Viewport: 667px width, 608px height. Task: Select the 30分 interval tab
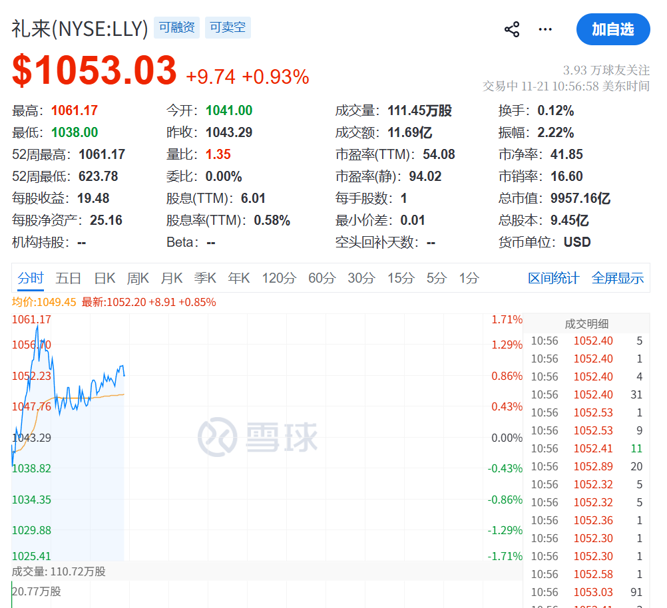pos(361,278)
